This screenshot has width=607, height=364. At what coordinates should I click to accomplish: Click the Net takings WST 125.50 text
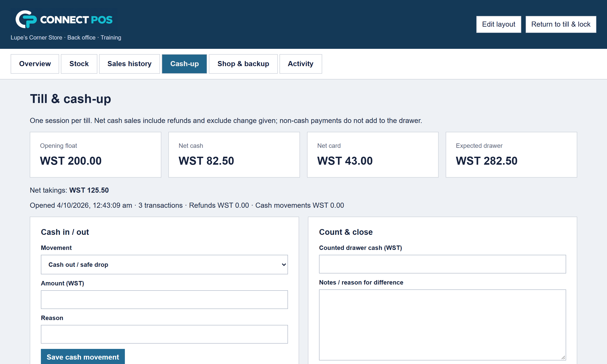pos(69,190)
